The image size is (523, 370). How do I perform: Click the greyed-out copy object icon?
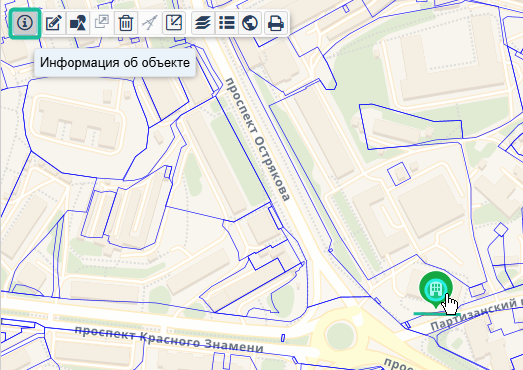click(x=102, y=23)
